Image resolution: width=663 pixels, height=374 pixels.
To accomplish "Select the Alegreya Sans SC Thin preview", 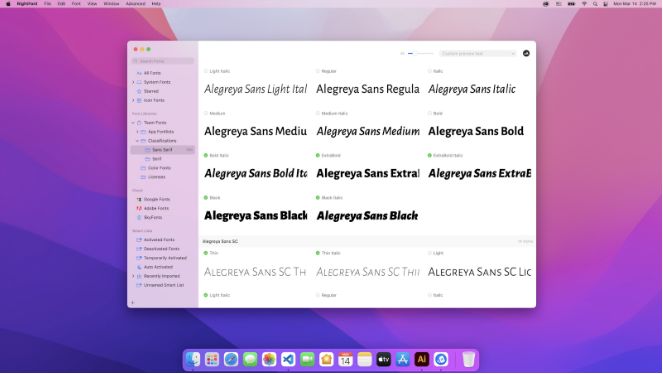I will point(255,272).
